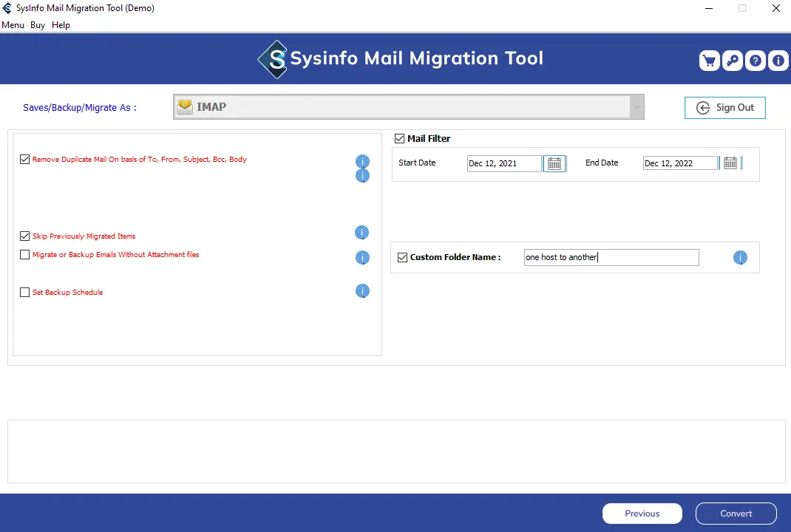Click the Saves/Backup/Migrate As label
Screen dimensions: 791x532
(80, 107)
